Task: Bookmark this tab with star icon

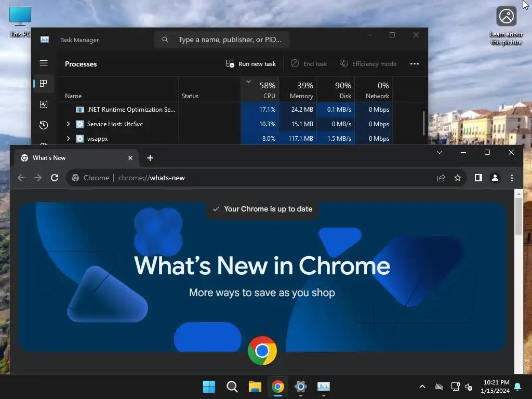Action: point(458,178)
